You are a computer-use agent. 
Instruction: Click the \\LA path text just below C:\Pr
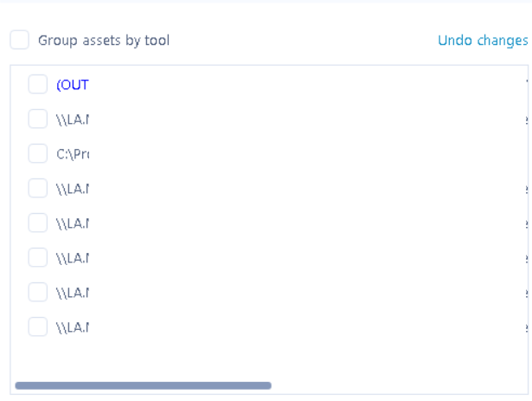coord(73,189)
